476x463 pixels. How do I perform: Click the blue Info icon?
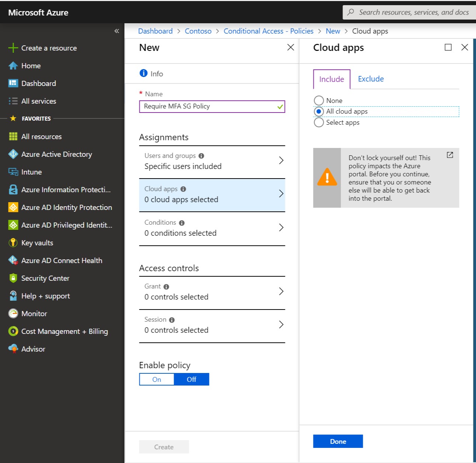(x=143, y=73)
